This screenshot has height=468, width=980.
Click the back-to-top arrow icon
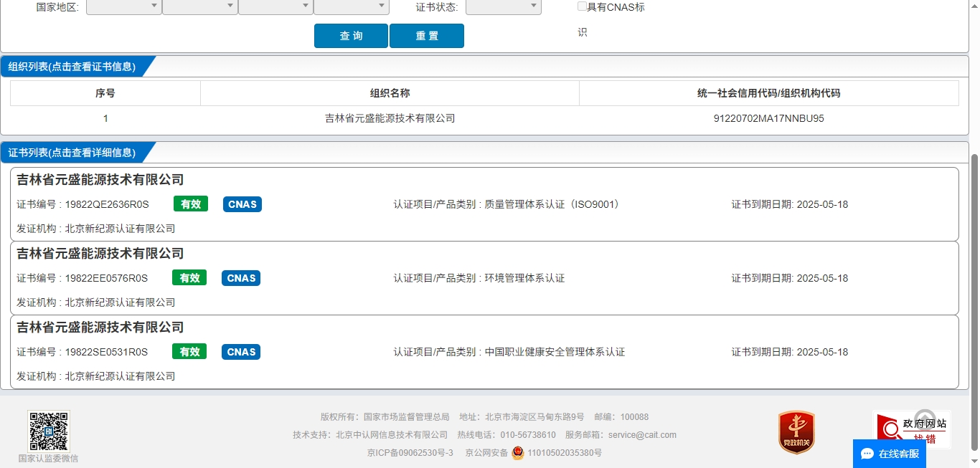pyautogui.click(x=925, y=419)
